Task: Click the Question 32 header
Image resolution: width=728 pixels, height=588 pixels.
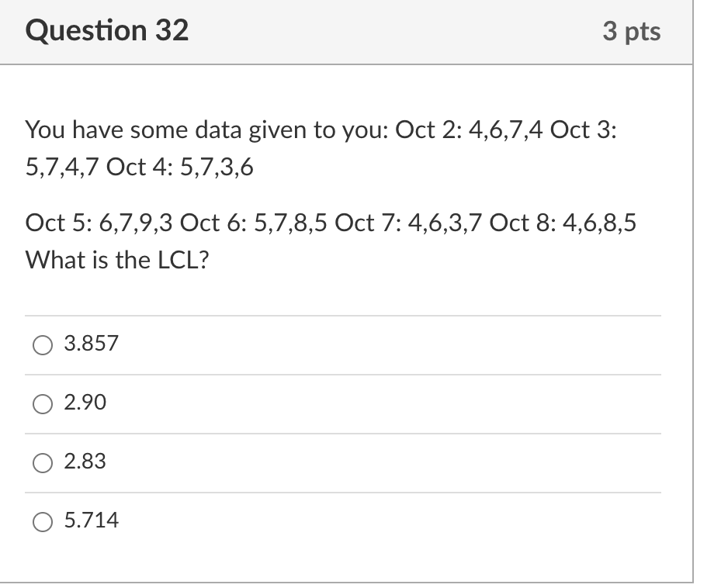Action: (106, 31)
